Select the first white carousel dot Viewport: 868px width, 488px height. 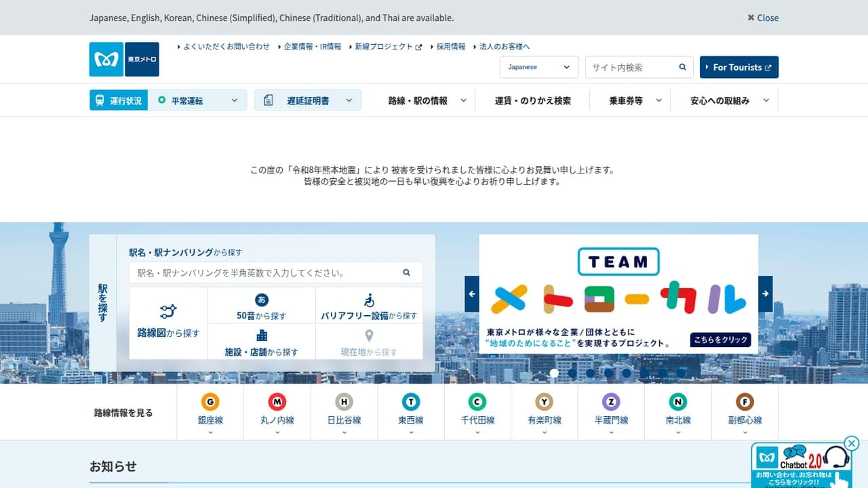[554, 373]
